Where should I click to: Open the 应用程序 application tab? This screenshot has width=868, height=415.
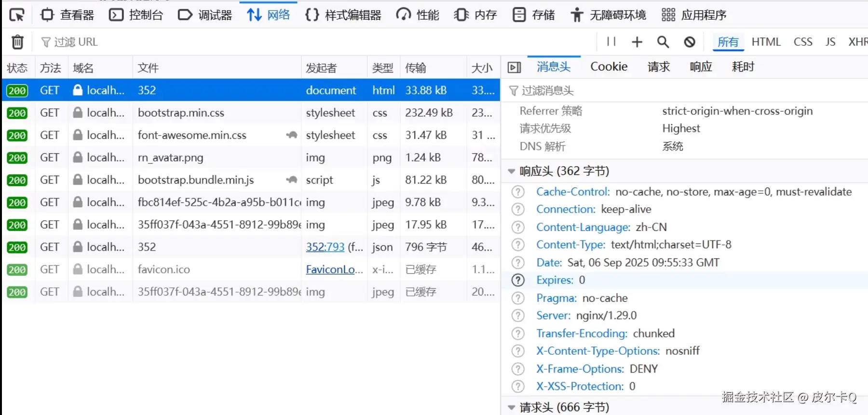pyautogui.click(x=693, y=15)
